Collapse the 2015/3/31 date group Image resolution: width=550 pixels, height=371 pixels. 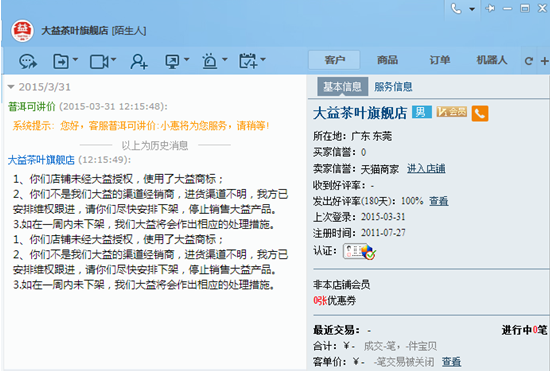11,87
